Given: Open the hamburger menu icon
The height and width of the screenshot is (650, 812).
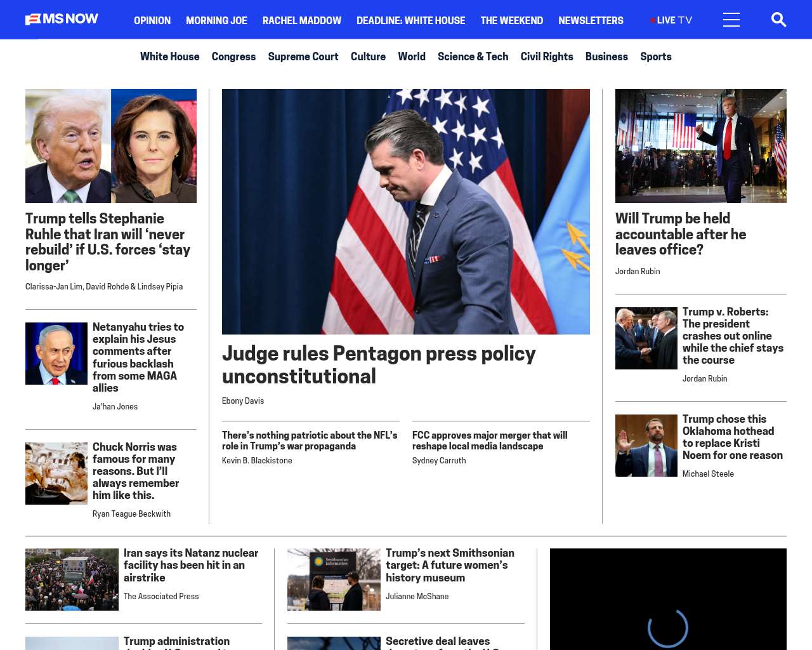Looking at the screenshot, I should tap(731, 20).
